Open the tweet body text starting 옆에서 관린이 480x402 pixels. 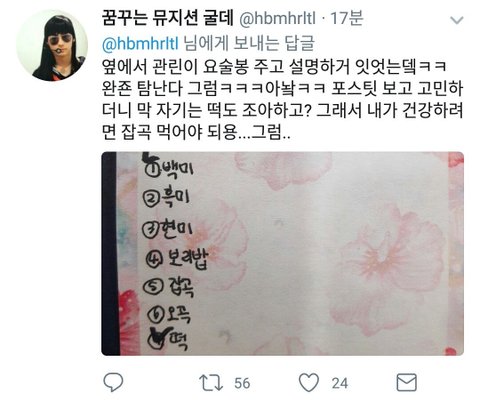click(282, 99)
